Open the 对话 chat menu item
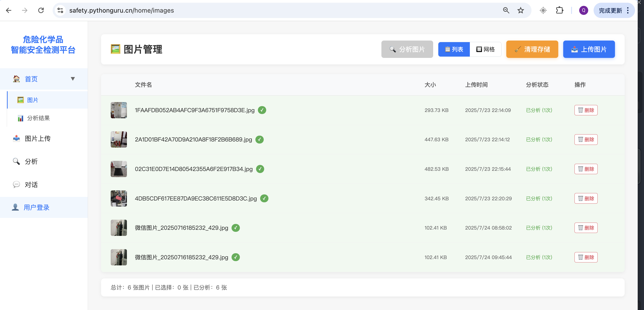Screen dimensions: 644x310 pyautogui.click(x=31, y=185)
